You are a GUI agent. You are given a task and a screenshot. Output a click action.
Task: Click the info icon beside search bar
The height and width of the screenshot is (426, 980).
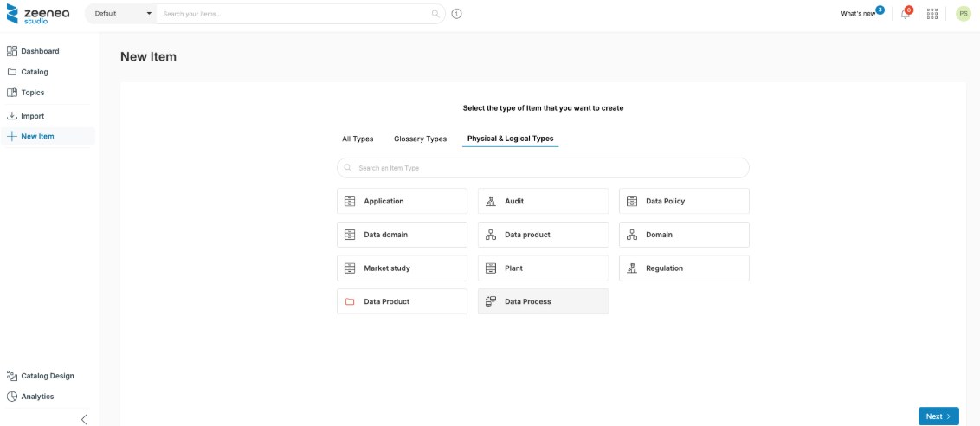click(456, 14)
